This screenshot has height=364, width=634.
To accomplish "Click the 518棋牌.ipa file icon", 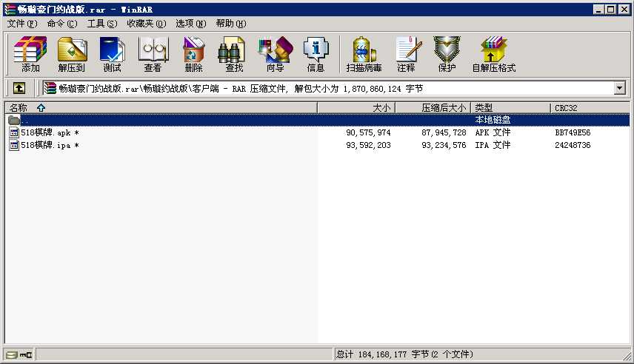I will (x=14, y=145).
